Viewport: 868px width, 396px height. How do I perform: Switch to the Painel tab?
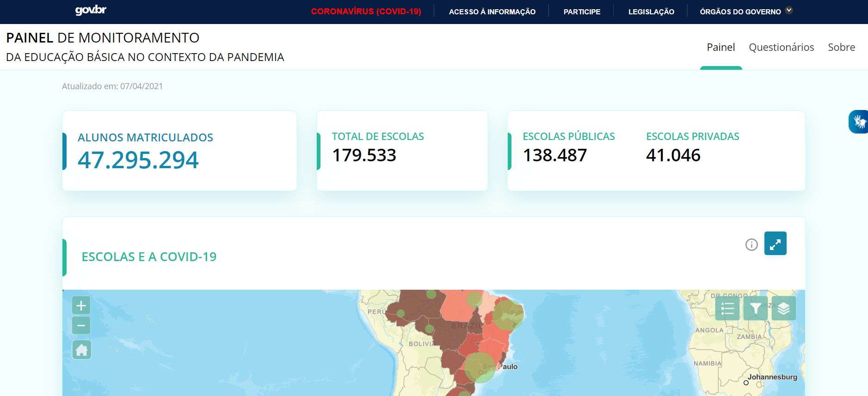[720, 47]
